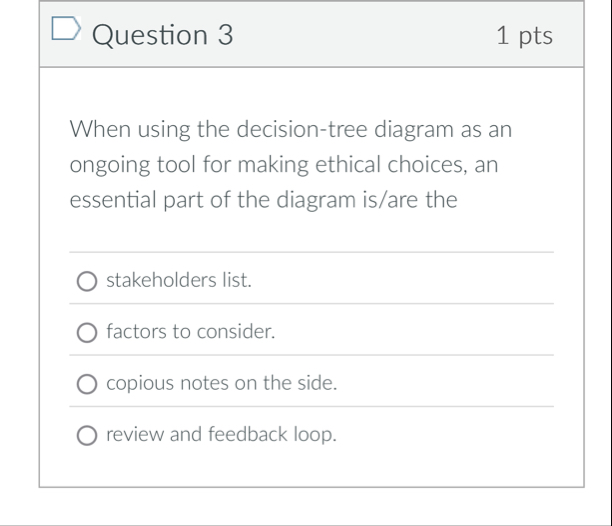Mark the 'review and feedback loop.' radio button
Screen dimensions: 612x526
88,436
